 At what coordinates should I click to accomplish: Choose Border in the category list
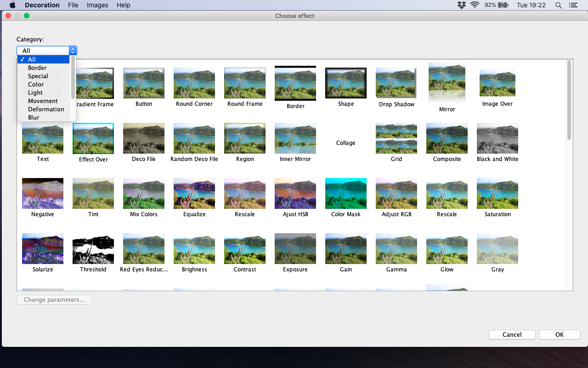point(37,68)
